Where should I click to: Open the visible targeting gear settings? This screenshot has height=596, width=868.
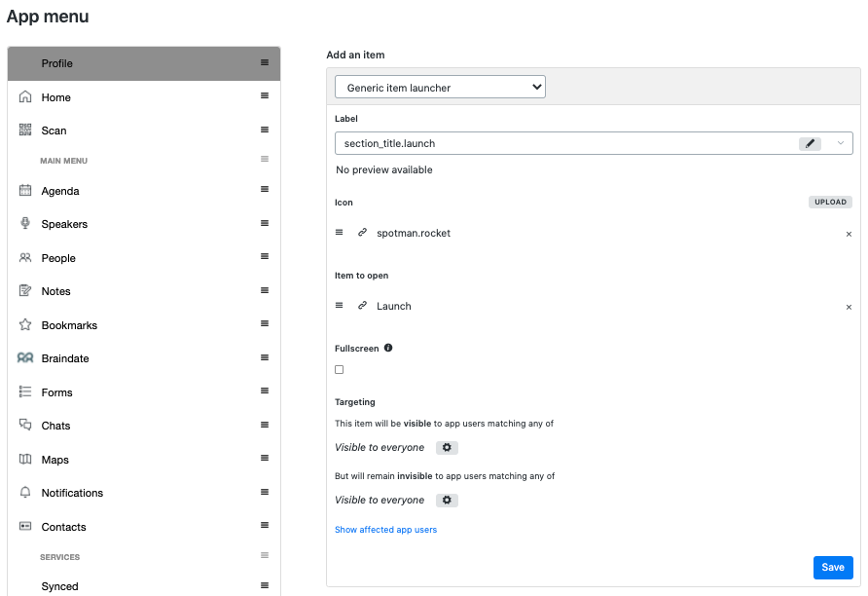(447, 448)
